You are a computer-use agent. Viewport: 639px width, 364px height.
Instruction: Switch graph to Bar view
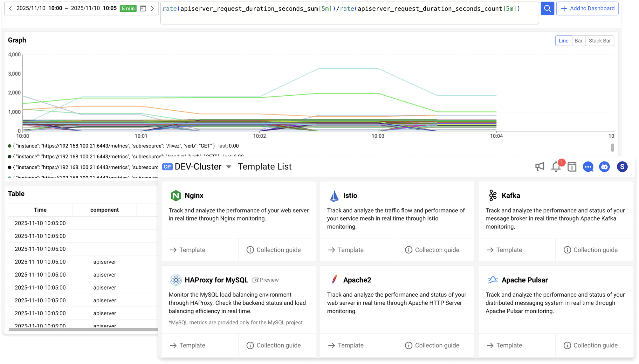tap(578, 41)
